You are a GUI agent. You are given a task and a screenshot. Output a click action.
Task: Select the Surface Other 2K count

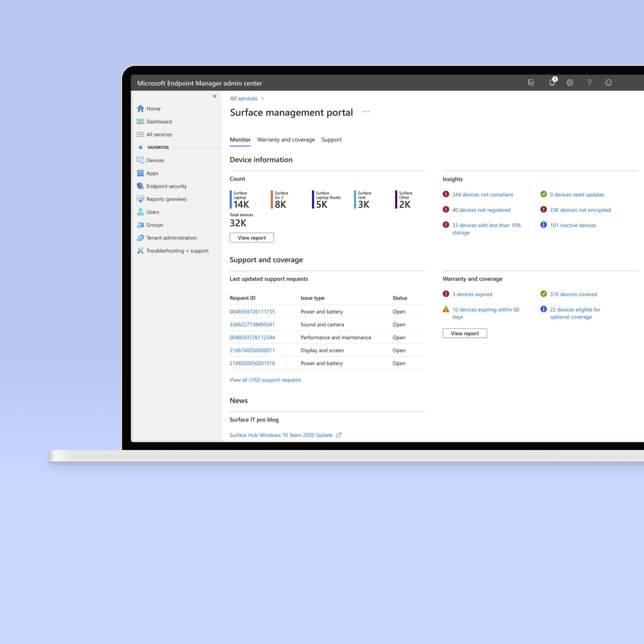404,200
